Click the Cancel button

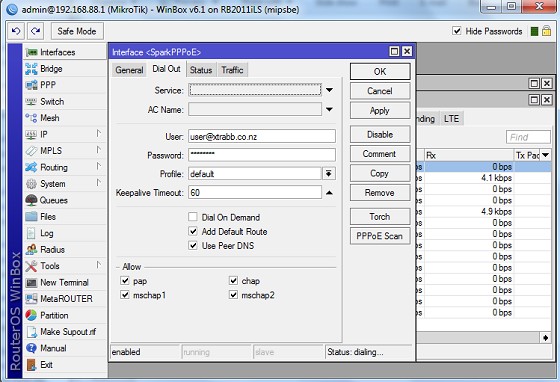[x=380, y=91]
